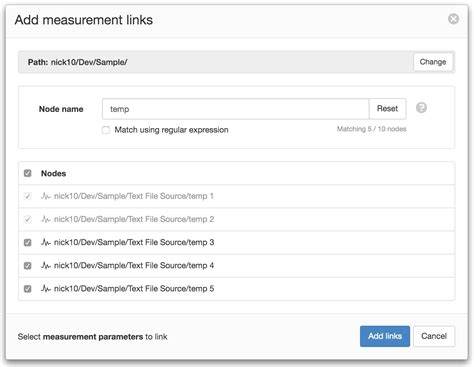Screen dimensions: 474x367
Task: Click the Add links button
Action: pos(385,336)
